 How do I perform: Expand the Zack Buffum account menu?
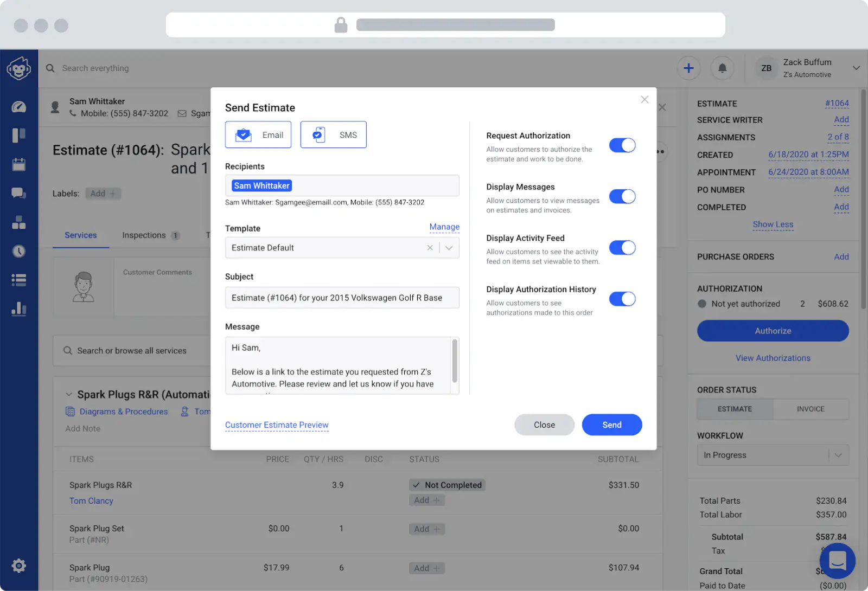(856, 68)
